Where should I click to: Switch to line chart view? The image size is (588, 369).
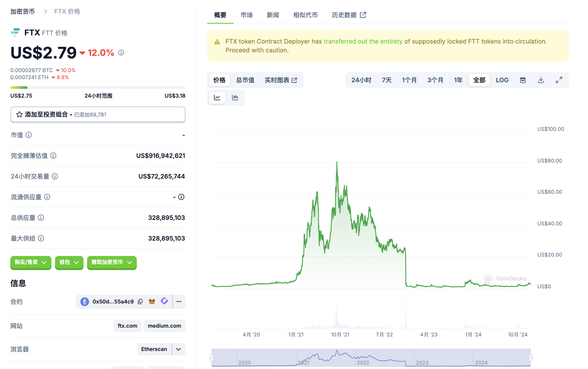click(217, 98)
